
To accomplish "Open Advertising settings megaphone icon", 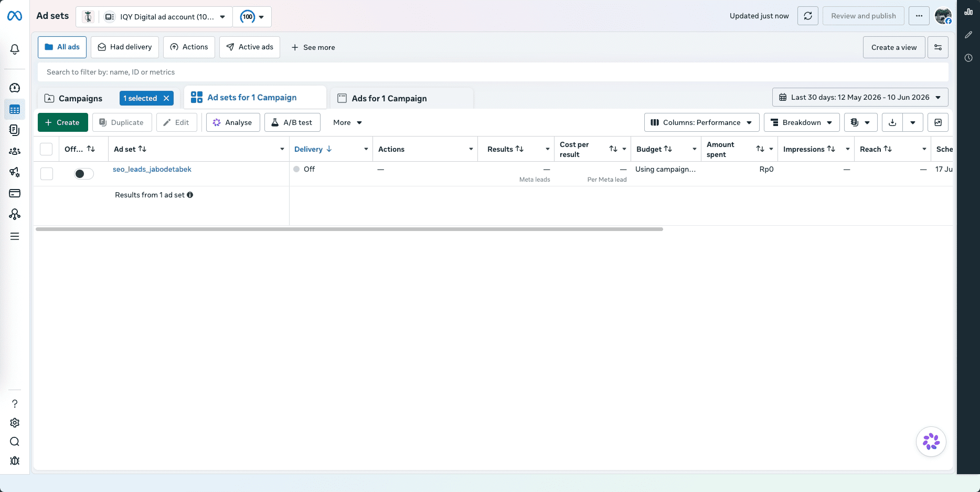I will pyautogui.click(x=15, y=172).
